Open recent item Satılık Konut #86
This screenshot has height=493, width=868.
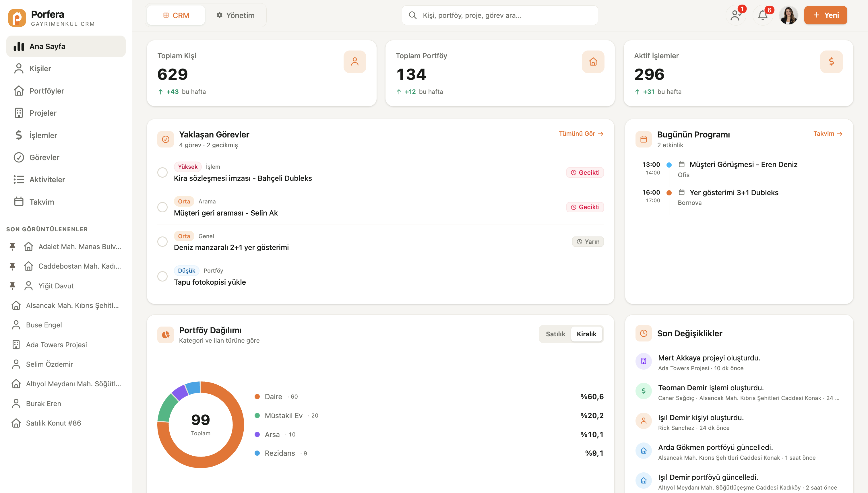[x=66, y=423]
